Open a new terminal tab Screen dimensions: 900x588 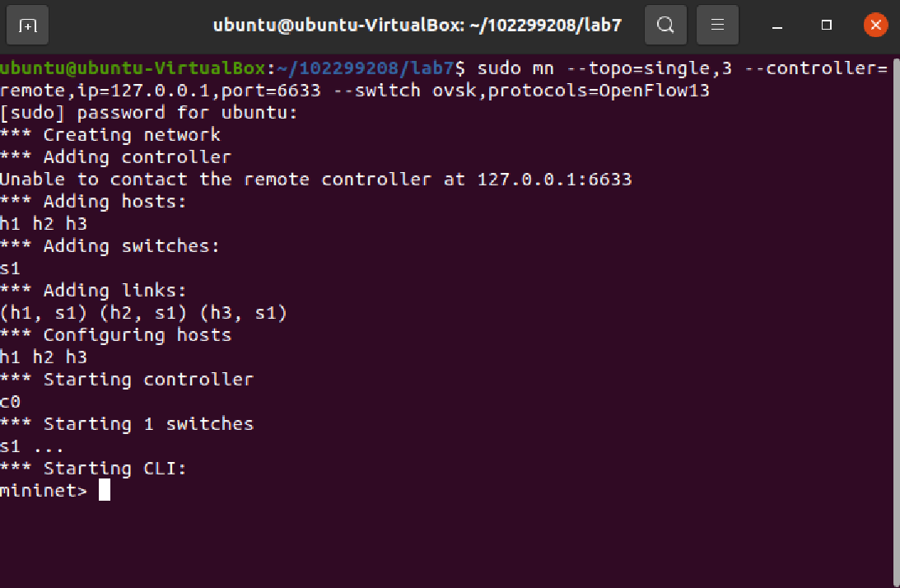tap(28, 26)
